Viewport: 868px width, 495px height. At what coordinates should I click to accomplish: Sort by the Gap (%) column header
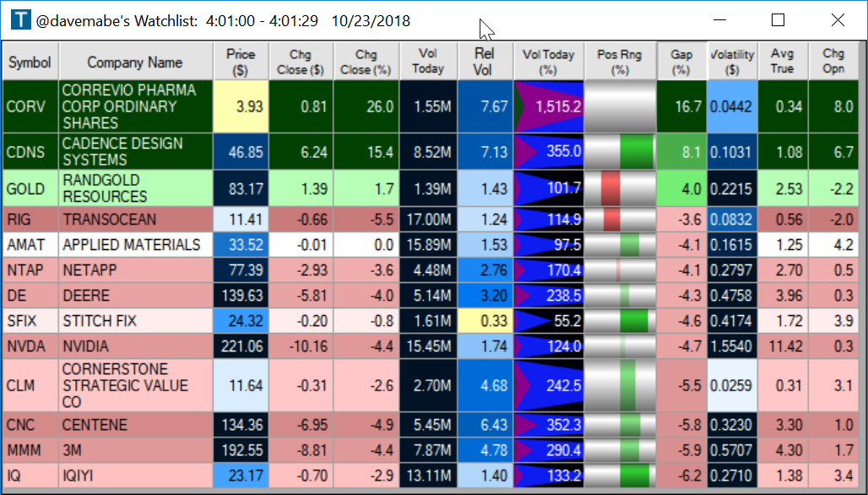click(x=681, y=62)
